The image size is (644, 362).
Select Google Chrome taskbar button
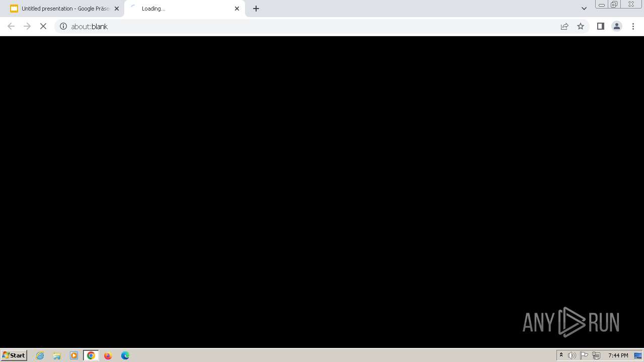pyautogui.click(x=91, y=355)
